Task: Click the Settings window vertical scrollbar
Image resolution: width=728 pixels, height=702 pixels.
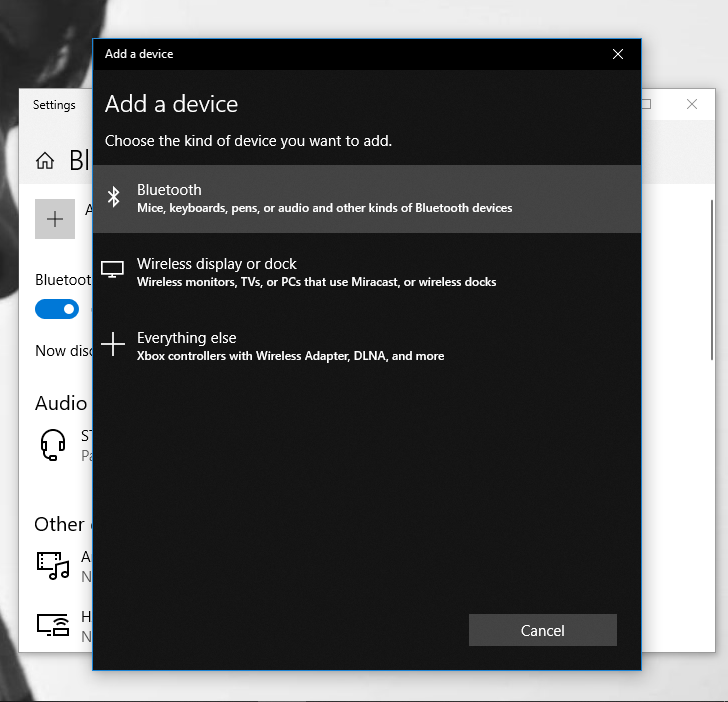Action: [712, 300]
